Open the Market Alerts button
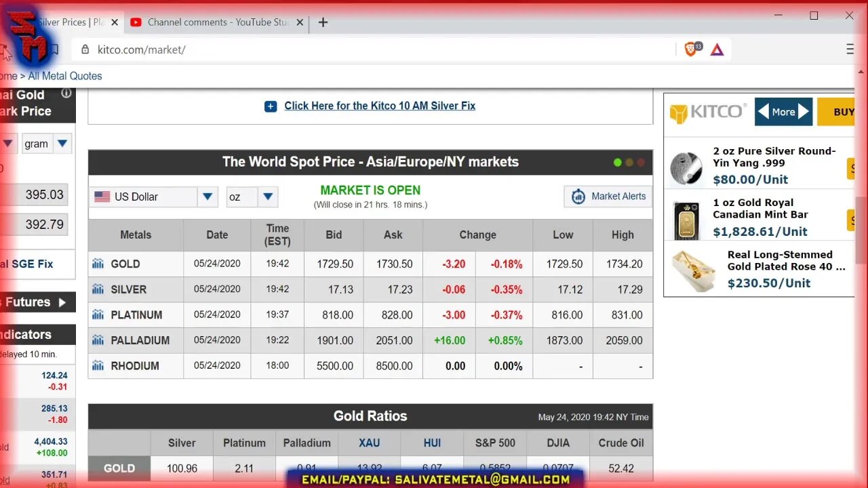 608,197
